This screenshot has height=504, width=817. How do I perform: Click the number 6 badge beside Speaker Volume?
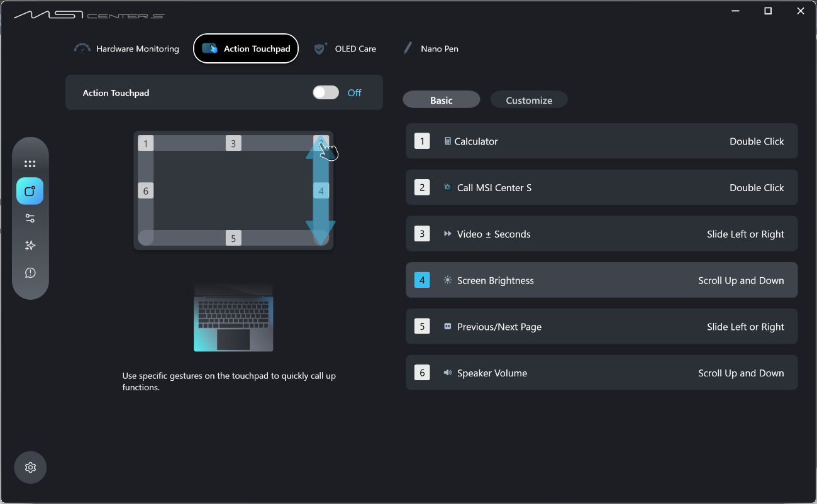point(422,373)
